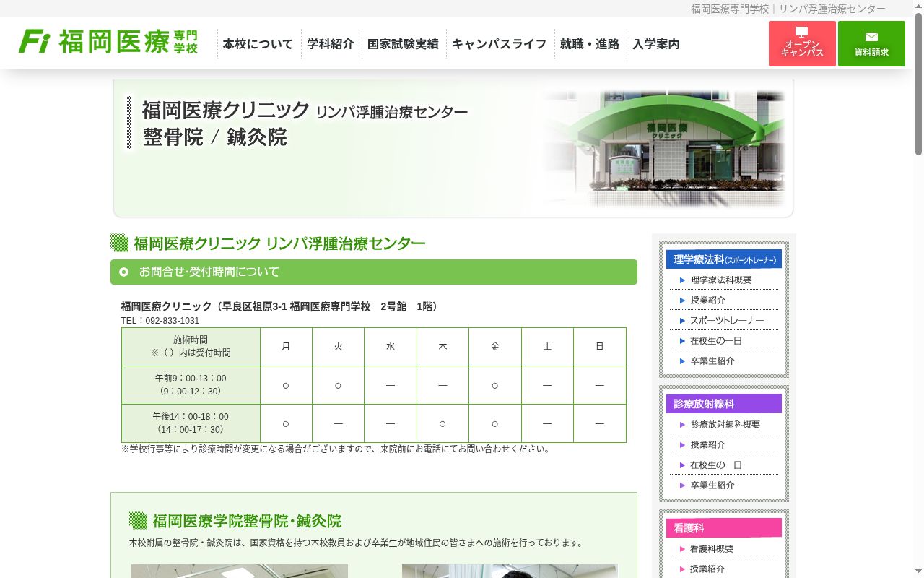The image size is (924, 578).
Task: Select the 就職・進路 menu item
Action: click(x=590, y=44)
